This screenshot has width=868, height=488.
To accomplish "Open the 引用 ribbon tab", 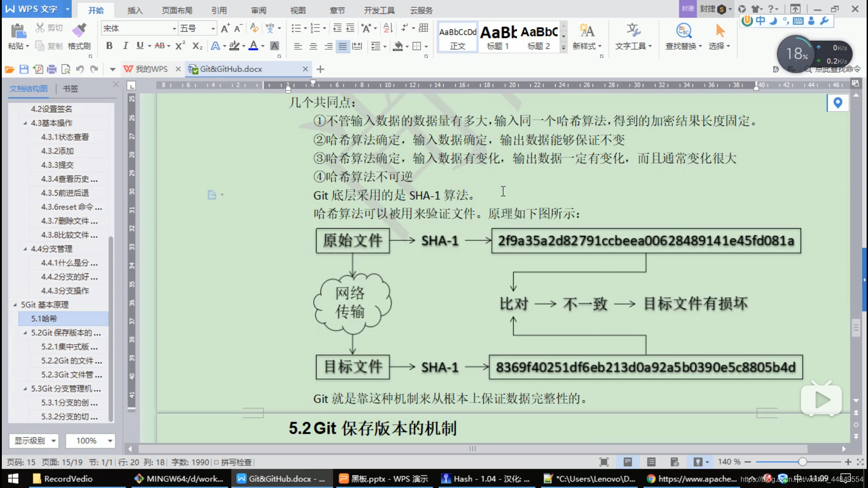I will pos(219,10).
